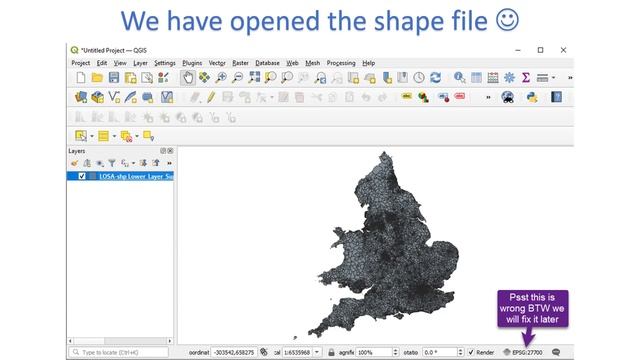Open the Vector menu
Viewport: 640px width, 360px height.
point(217,63)
